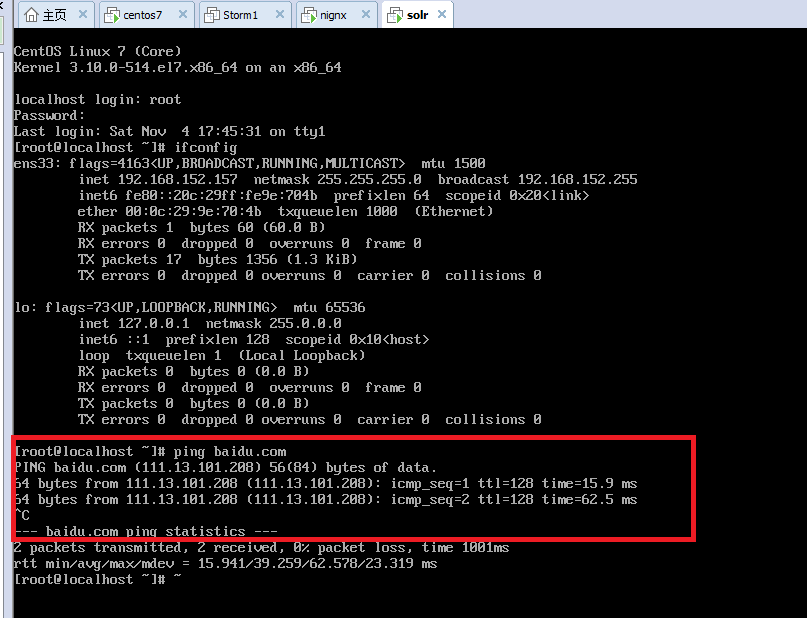Click the icmp_seq=1 ping reply line

tap(326, 484)
